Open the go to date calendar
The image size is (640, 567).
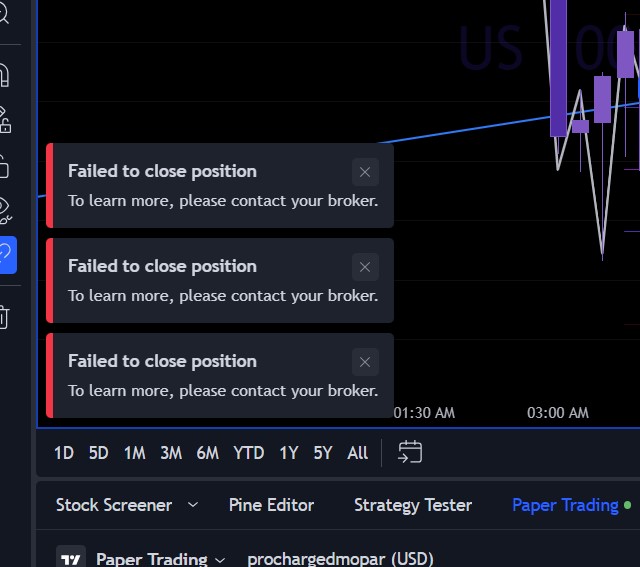tap(410, 452)
